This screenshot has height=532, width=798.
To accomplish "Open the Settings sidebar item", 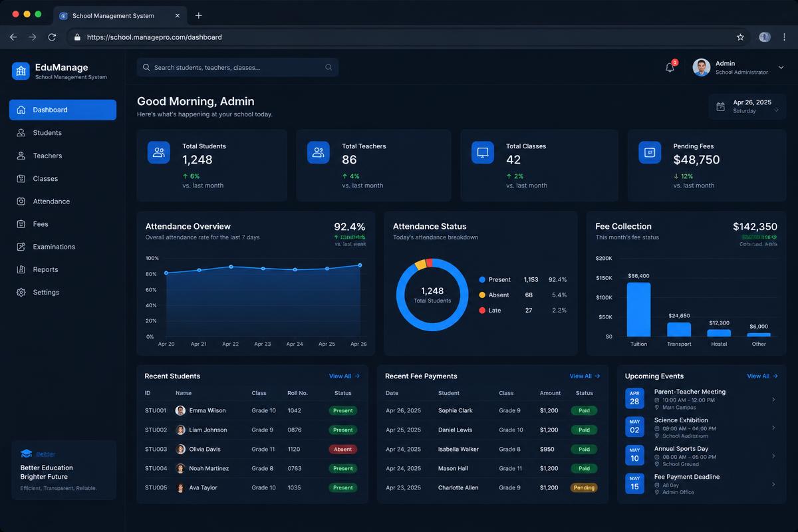I will point(63,293).
